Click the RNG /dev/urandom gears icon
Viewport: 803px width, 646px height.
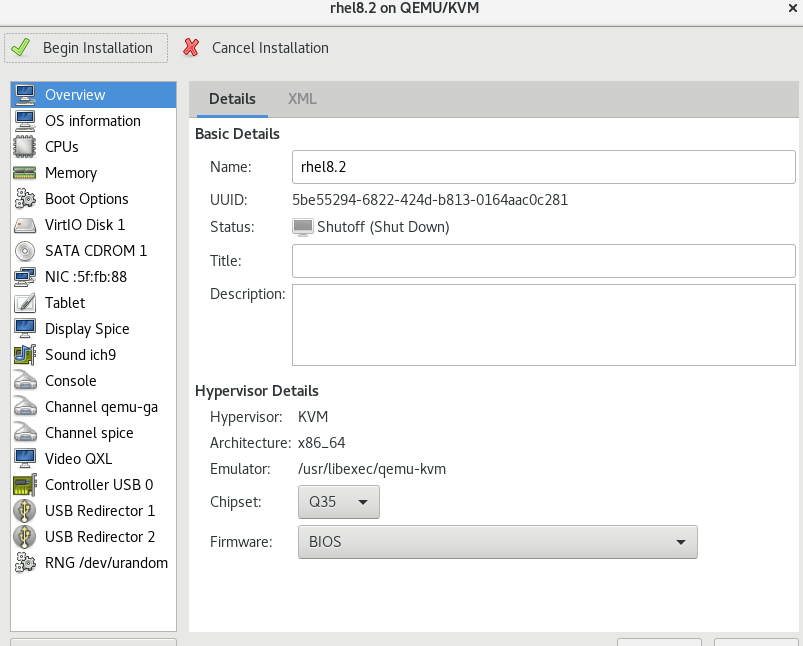tap(25, 563)
